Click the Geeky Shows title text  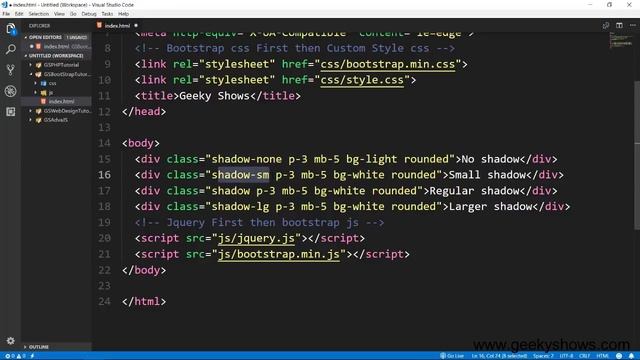(214, 96)
